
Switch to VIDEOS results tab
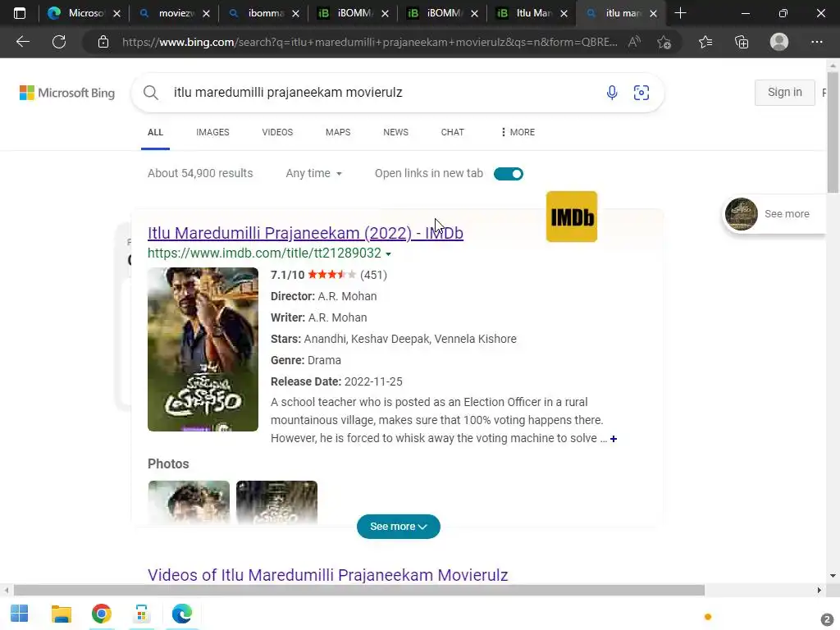pyautogui.click(x=277, y=132)
